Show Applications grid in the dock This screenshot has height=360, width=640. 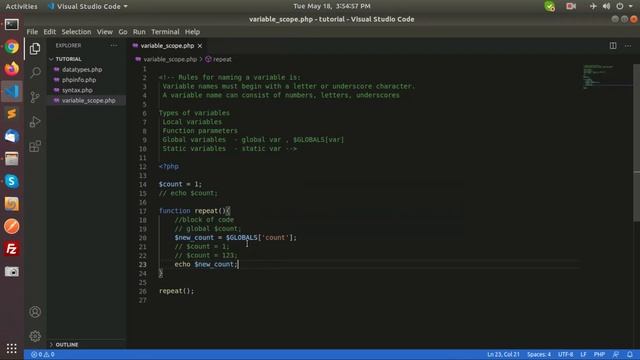click(11, 348)
